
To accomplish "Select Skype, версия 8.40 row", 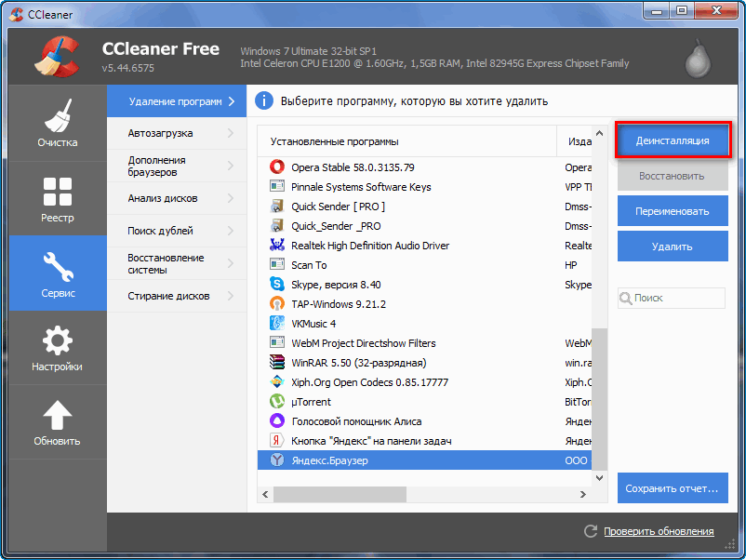I will pyautogui.click(x=424, y=284).
